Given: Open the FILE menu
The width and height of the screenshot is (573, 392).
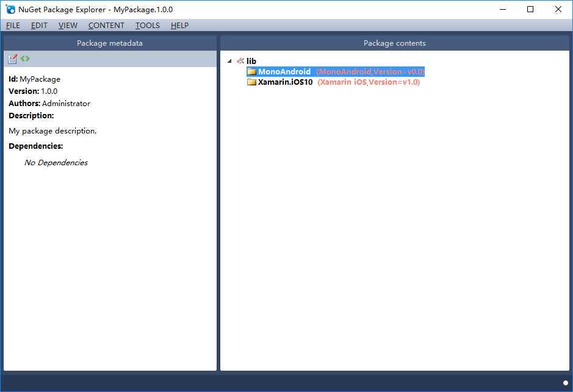Looking at the screenshot, I should coord(13,26).
